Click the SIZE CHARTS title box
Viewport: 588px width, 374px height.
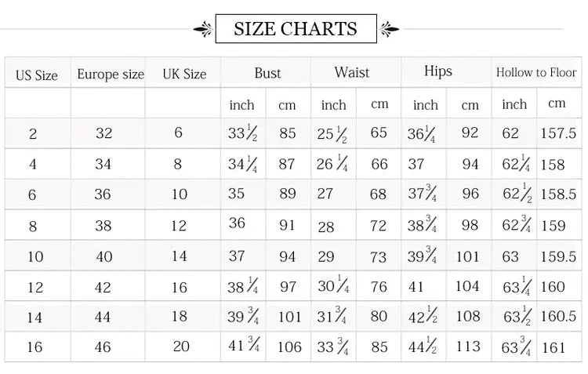click(296, 29)
